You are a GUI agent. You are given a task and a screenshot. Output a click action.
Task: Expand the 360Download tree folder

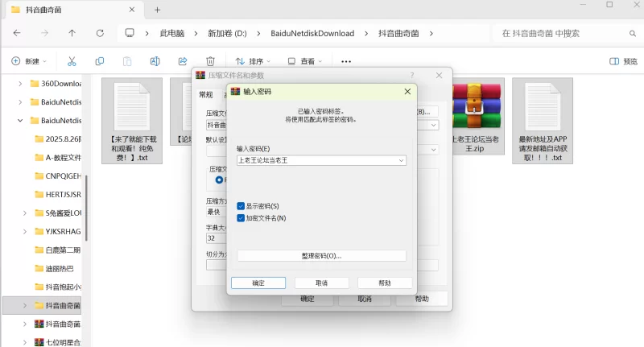pos(20,84)
